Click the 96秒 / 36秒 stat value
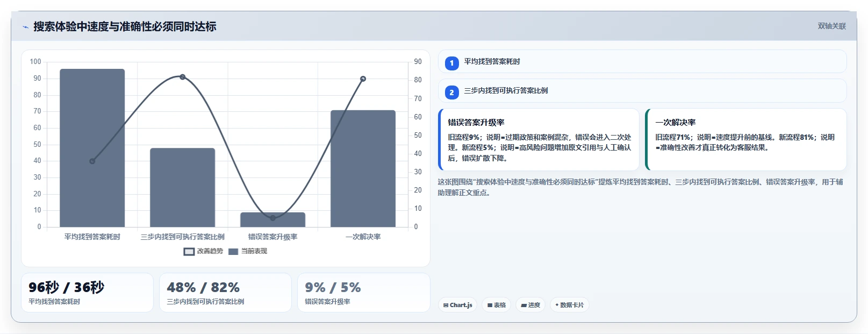The image size is (868, 334). [67, 287]
